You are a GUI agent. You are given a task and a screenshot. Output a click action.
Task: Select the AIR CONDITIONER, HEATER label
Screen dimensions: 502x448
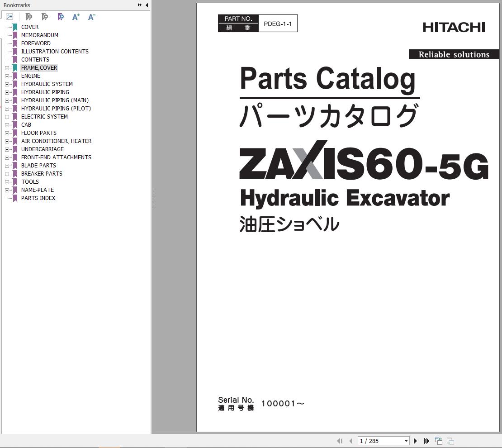(x=57, y=141)
